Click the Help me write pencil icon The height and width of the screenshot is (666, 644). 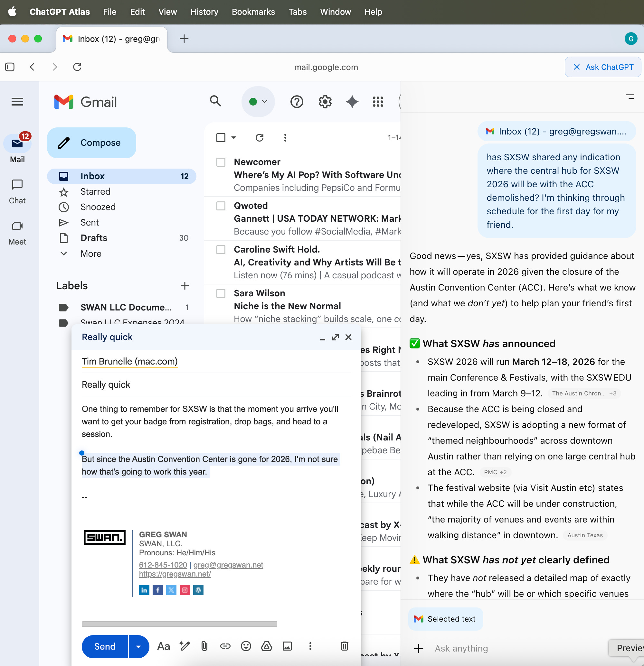[184, 646]
